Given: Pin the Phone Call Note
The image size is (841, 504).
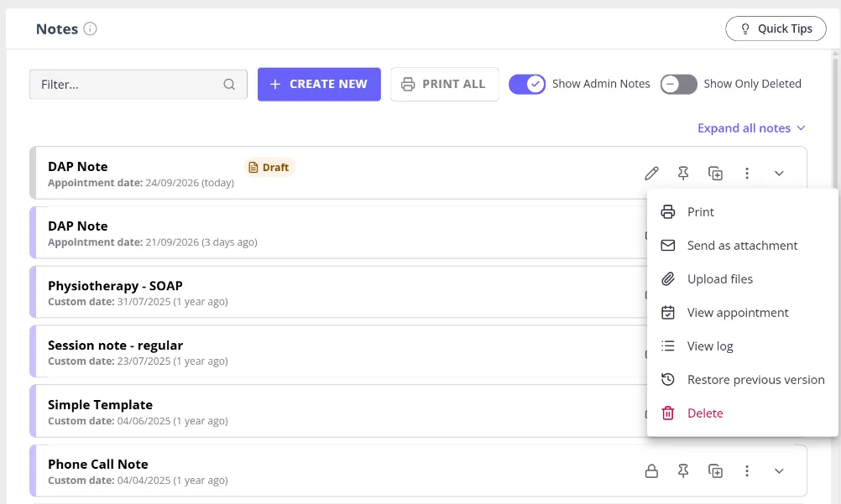Looking at the screenshot, I should pos(682,471).
